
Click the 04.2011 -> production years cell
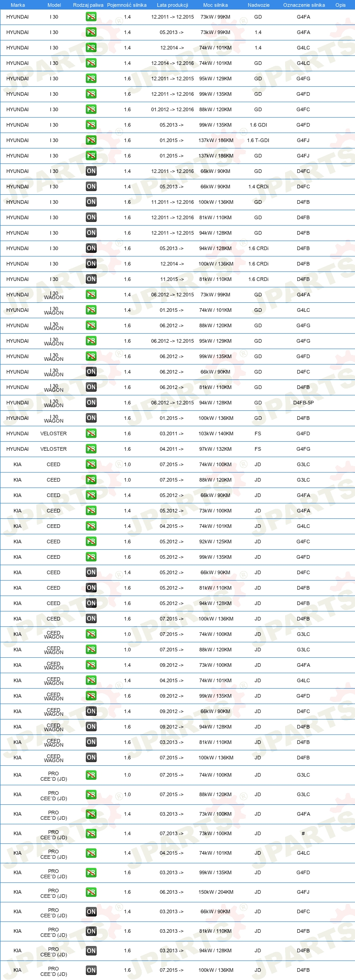coord(172,449)
